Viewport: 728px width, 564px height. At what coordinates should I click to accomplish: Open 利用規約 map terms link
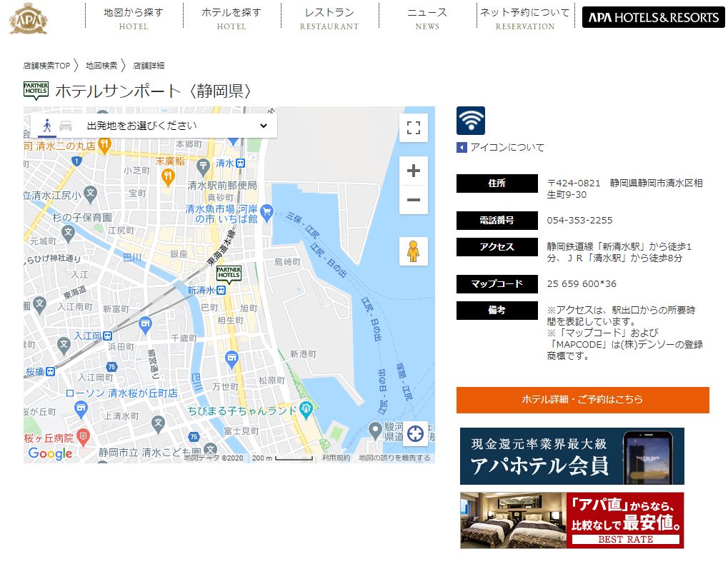click(336, 458)
